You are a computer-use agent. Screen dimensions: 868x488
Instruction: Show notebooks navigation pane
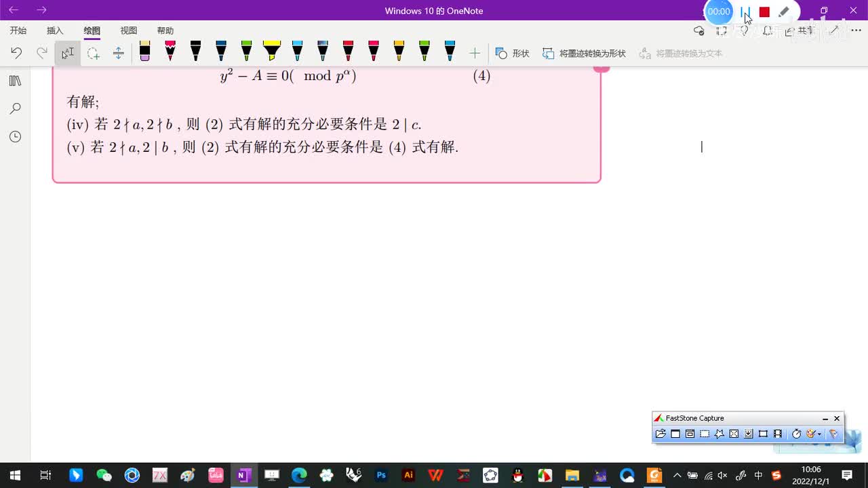(x=15, y=81)
